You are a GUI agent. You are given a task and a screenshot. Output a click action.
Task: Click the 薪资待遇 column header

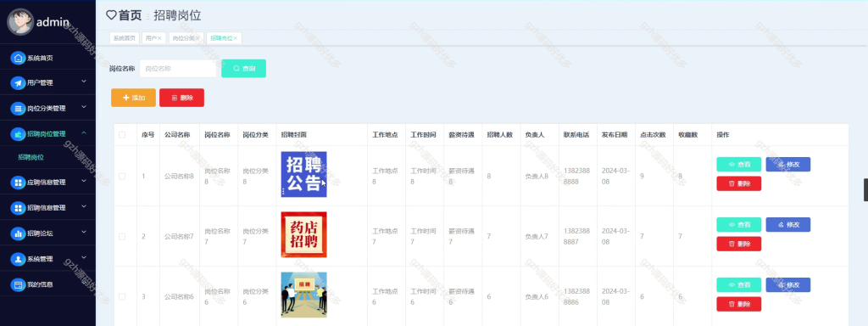point(462,135)
